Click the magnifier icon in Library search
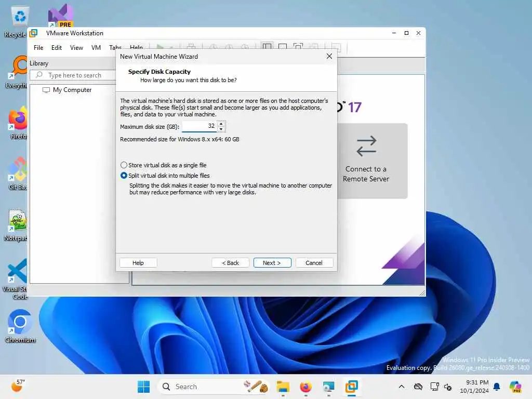 39,75
